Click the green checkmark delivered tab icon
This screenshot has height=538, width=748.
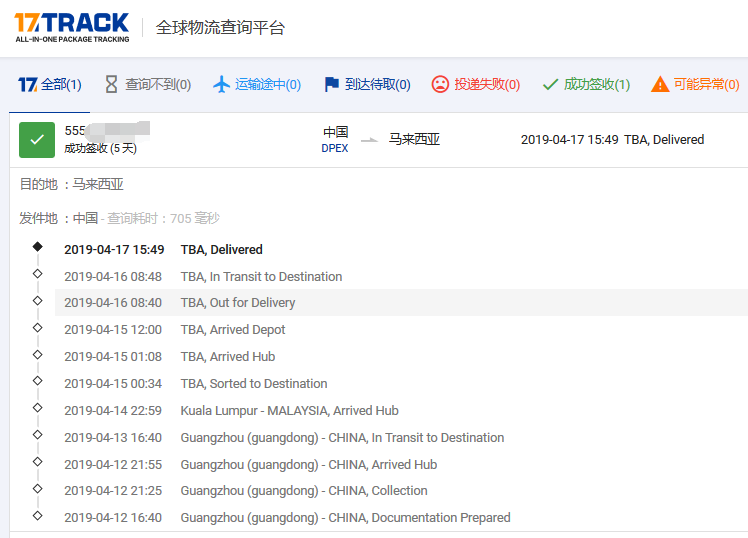point(550,85)
